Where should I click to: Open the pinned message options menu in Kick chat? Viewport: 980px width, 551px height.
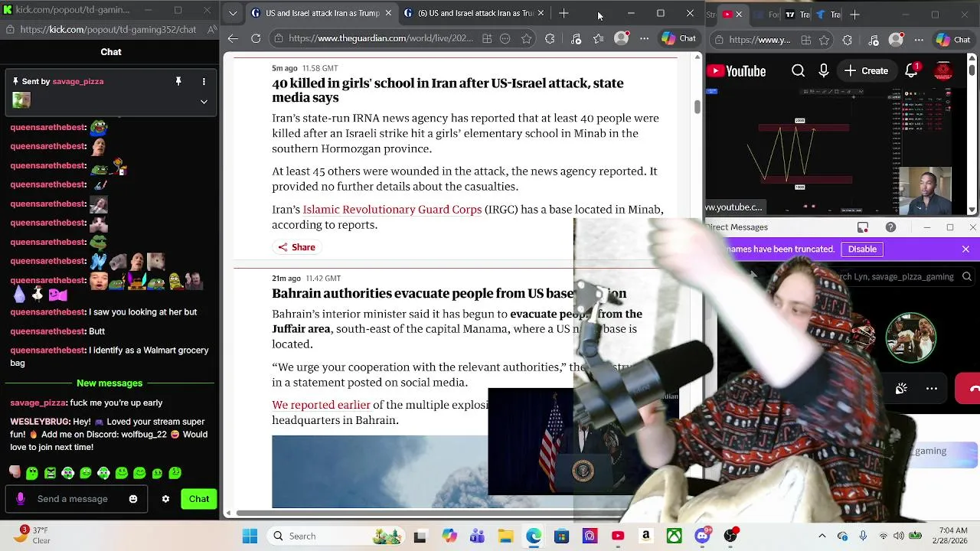coord(204,81)
